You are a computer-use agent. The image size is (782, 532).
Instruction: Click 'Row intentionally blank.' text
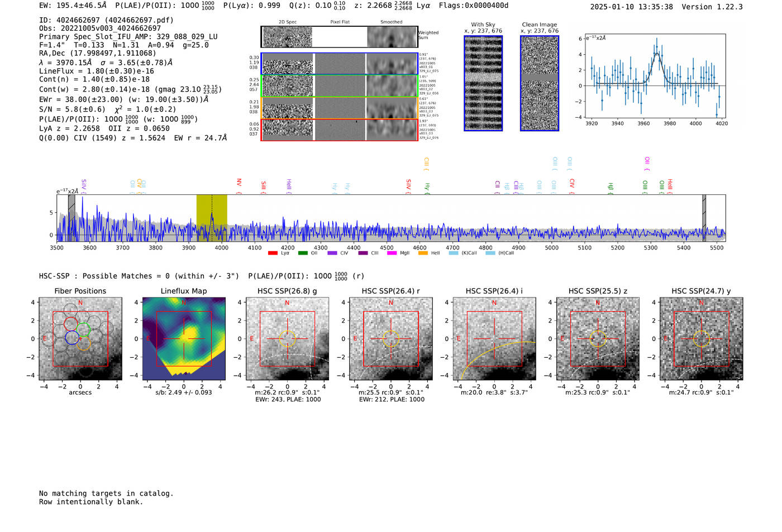[91, 502]
